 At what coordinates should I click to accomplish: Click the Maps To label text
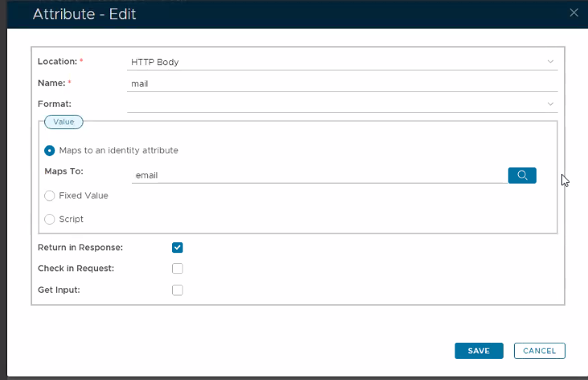pos(64,171)
